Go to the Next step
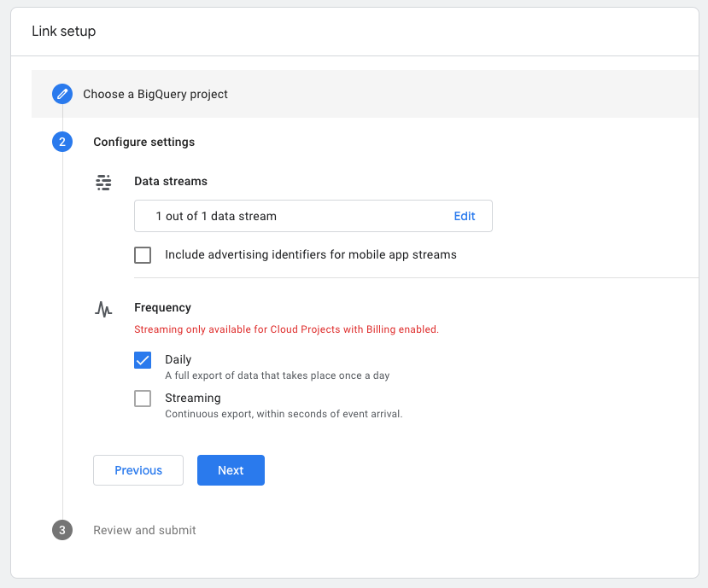 tap(231, 470)
